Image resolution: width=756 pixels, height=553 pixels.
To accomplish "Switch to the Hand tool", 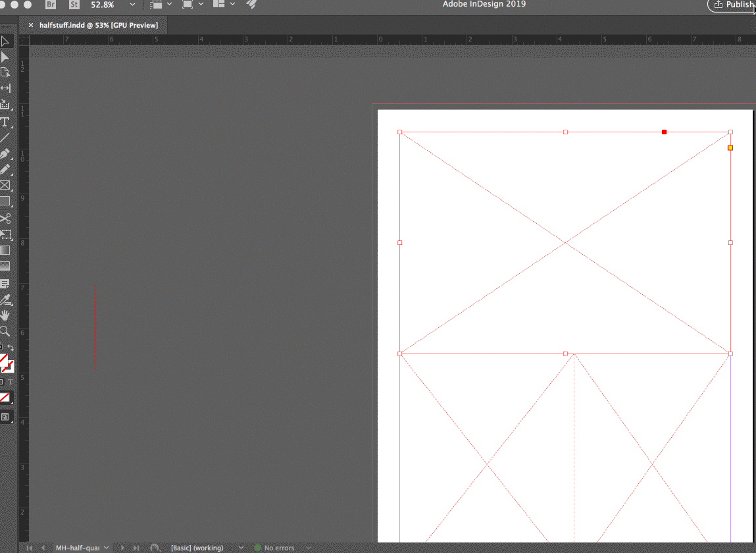I will (7, 315).
